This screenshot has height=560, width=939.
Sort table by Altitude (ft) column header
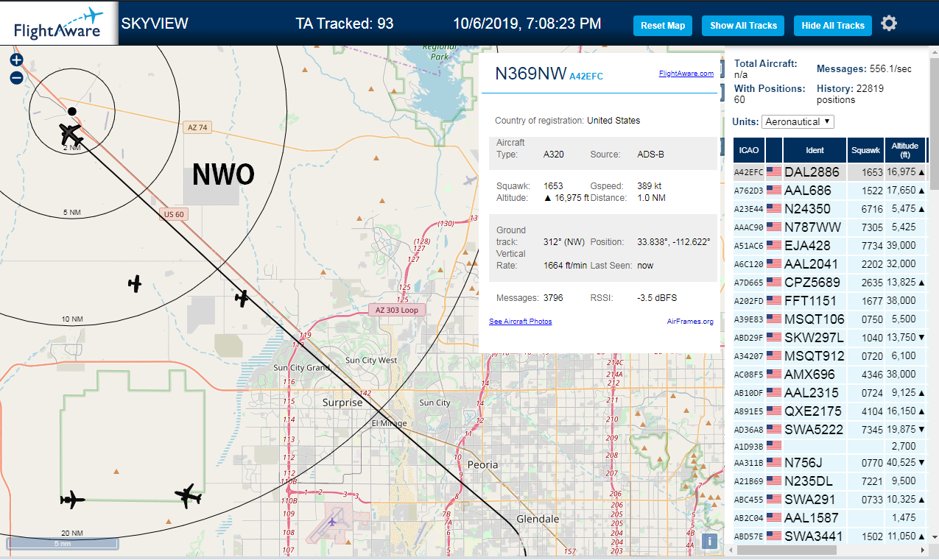pos(905,150)
